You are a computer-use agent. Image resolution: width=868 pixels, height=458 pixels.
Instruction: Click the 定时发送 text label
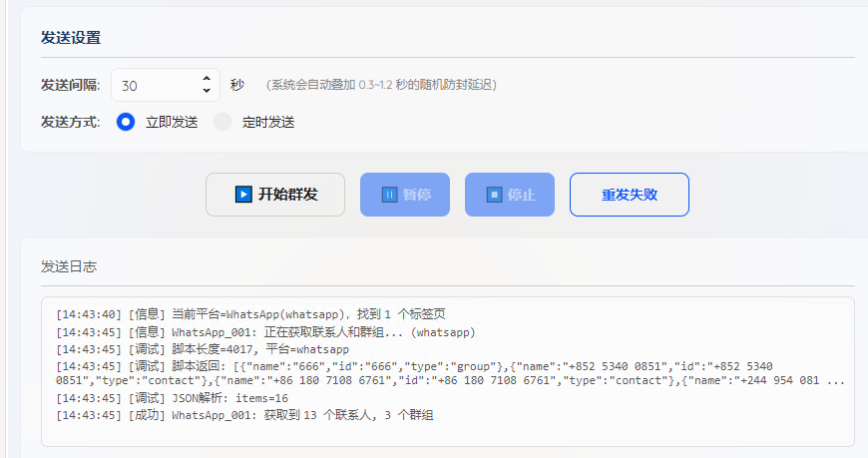268,122
